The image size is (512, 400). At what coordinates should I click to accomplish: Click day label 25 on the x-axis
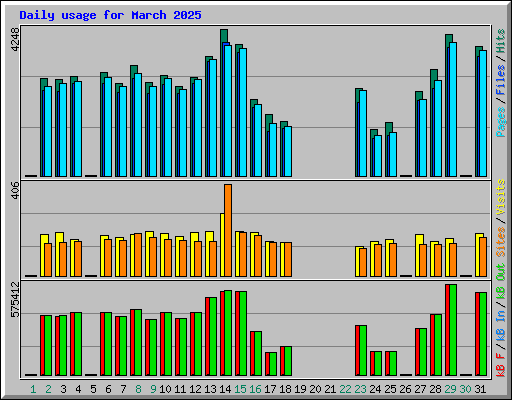point(390,389)
